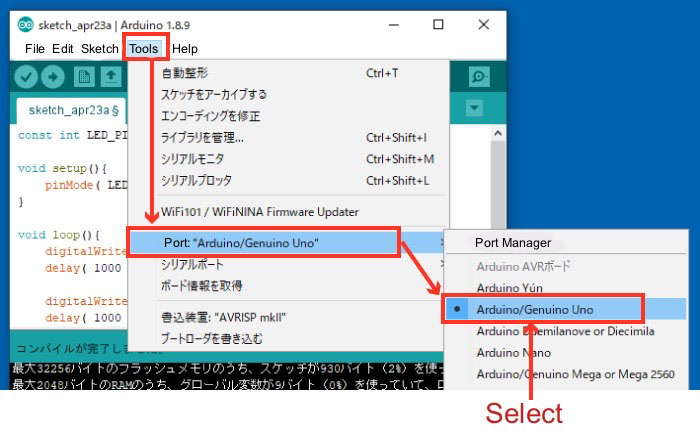Choose エンコーディングを修正 menu entry

pyautogui.click(x=288, y=116)
